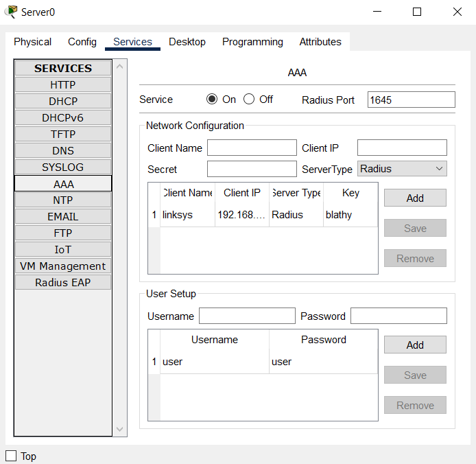Open the VM Management service
The height and width of the screenshot is (464, 476).
click(63, 266)
